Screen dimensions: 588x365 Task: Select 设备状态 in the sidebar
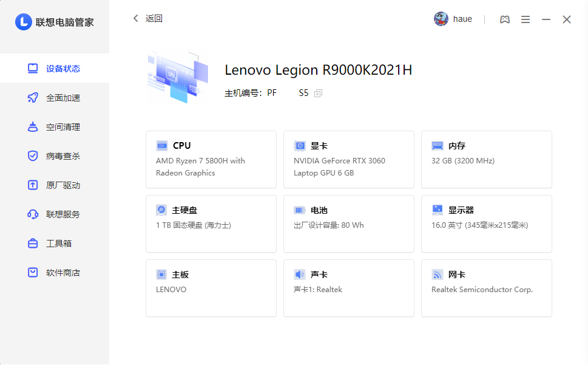(x=55, y=68)
